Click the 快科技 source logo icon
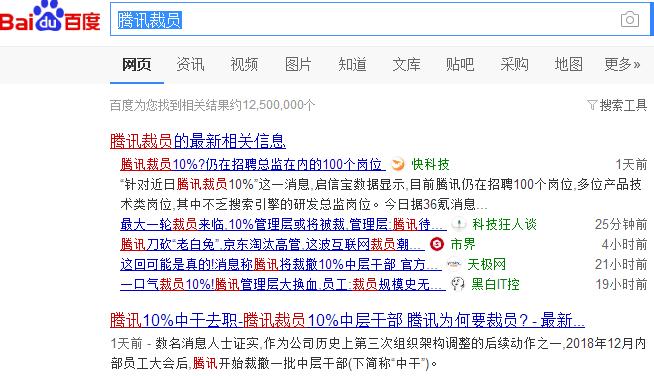This screenshot has height=376, width=654. tap(398, 164)
